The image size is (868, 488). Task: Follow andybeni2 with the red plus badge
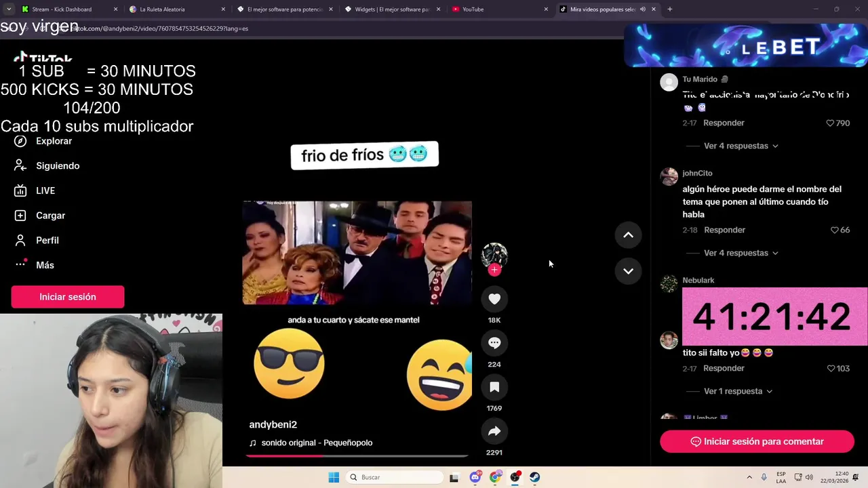pos(494,270)
